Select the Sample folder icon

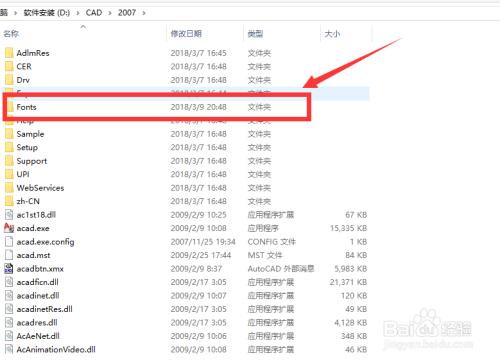tap(9, 134)
